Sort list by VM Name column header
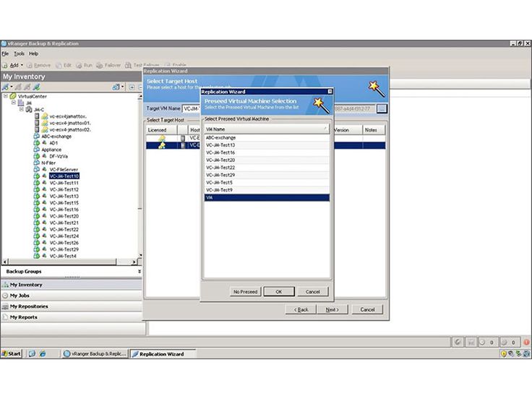 [x=267, y=129]
